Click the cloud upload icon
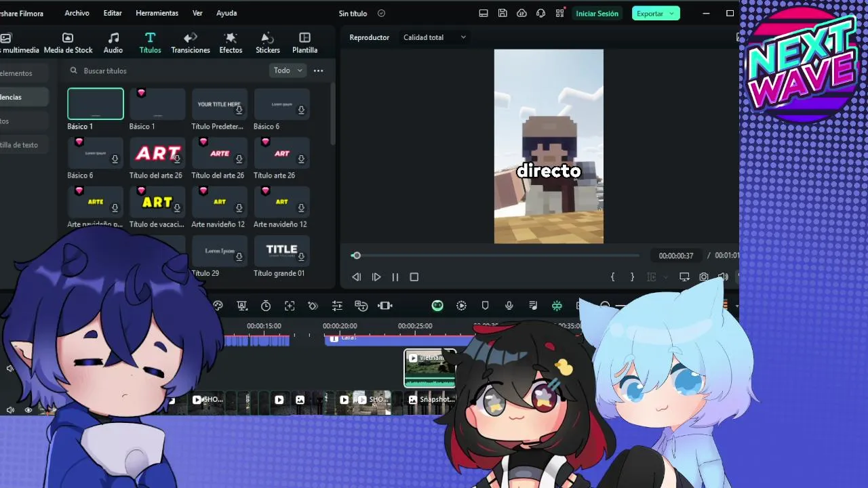 point(521,13)
